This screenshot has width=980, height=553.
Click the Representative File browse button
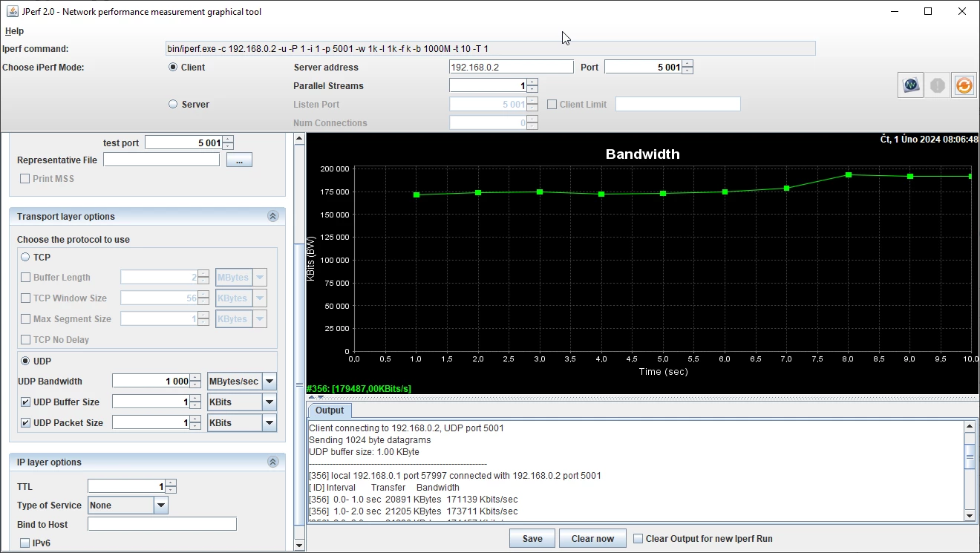tap(239, 160)
